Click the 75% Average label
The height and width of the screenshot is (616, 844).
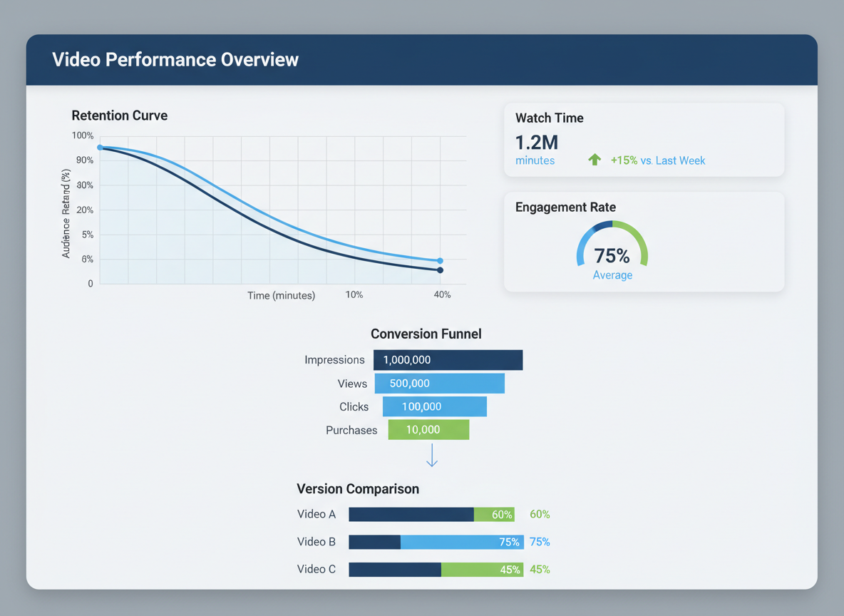[612, 275]
